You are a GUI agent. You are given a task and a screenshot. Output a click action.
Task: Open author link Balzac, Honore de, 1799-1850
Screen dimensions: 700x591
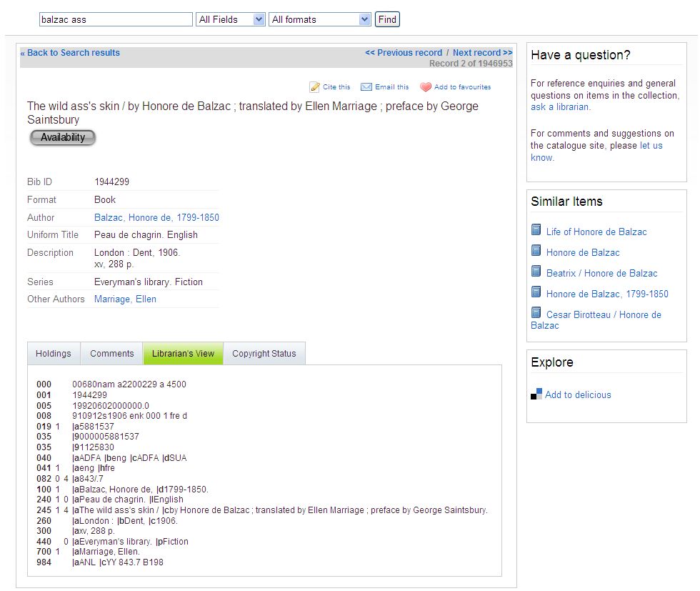pyautogui.click(x=156, y=217)
